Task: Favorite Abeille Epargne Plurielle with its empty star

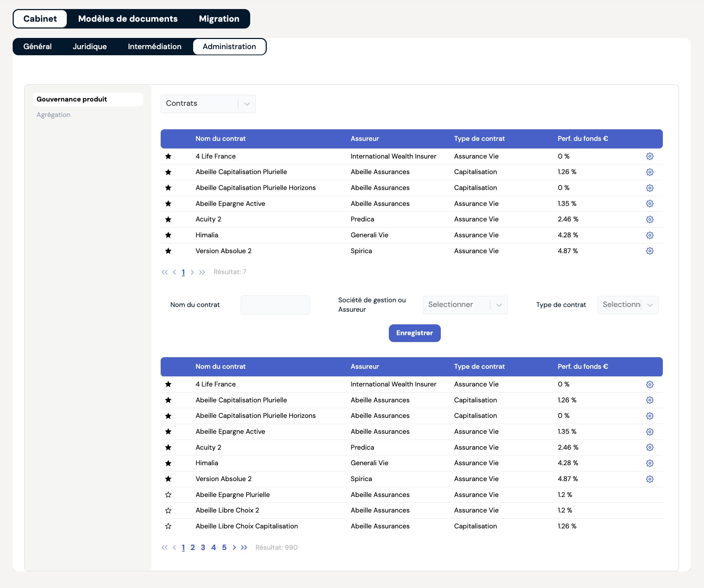Action: click(168, 495)
